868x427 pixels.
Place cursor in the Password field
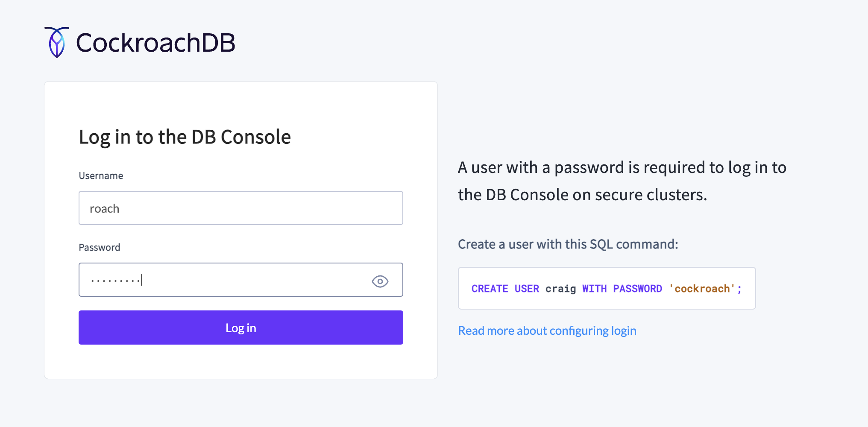tap(241, 280)
